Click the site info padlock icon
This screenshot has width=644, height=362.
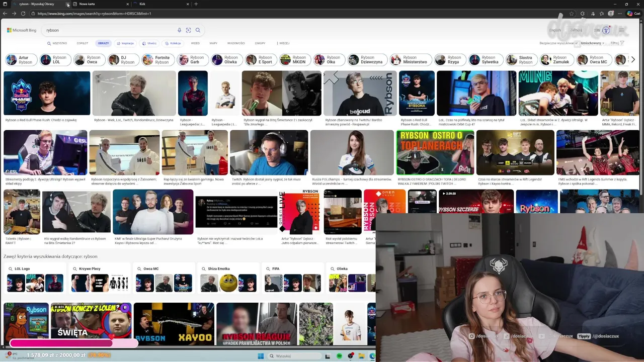pos(33,14)
